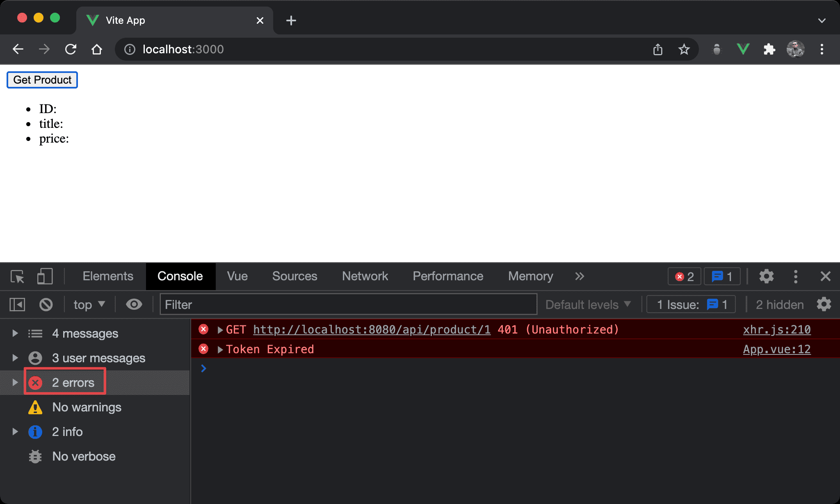Open DevTools settings gear
840x504 pixels.
766,276
